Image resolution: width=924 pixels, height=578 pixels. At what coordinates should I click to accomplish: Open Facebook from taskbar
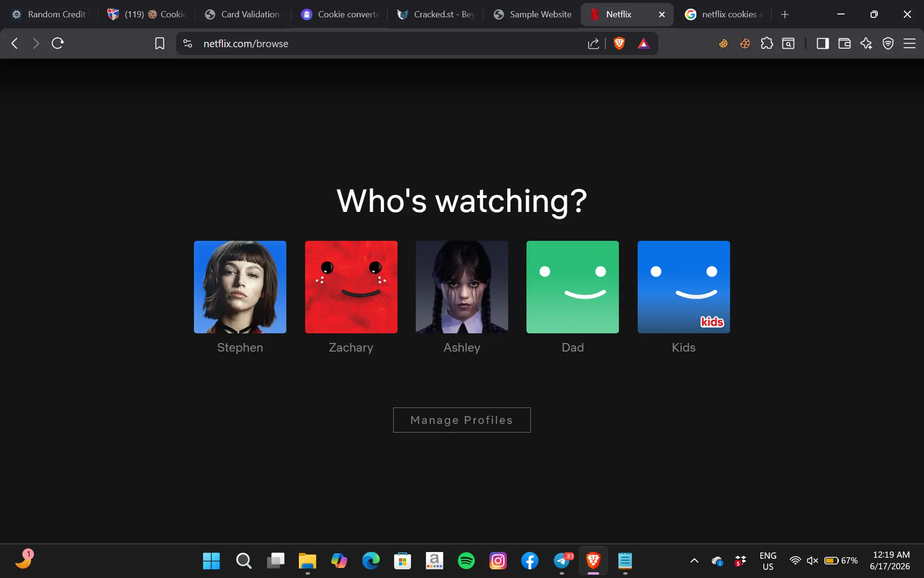[x=530, y=561]
